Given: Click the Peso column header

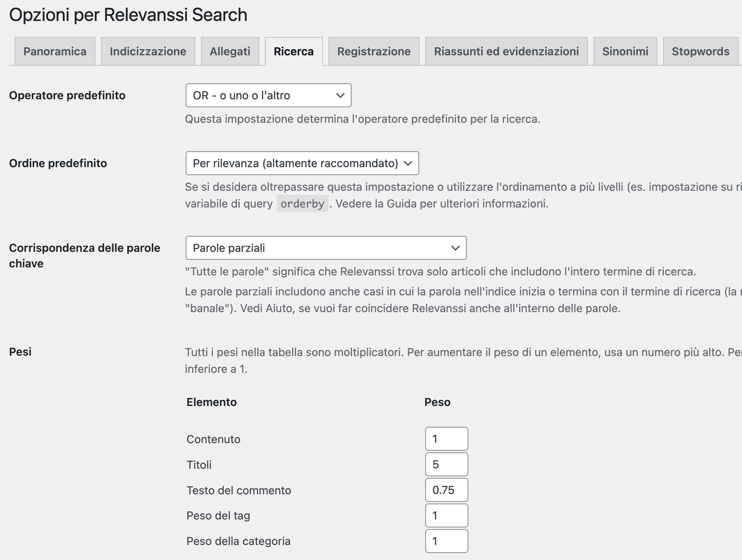Looking at the screenshot, I should 437,402.
